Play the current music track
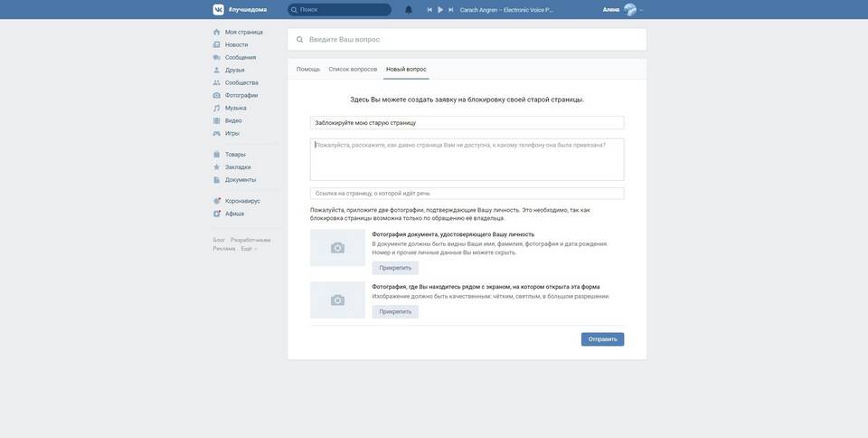The image size is (868, 438). click(x=440, y=10)
